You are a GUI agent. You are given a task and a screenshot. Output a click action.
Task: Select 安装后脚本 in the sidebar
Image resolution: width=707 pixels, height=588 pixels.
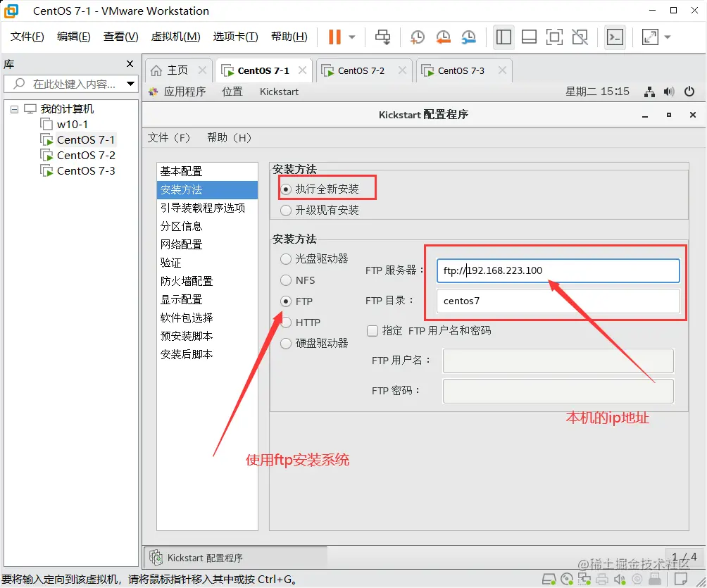click(x=208, y=354)
